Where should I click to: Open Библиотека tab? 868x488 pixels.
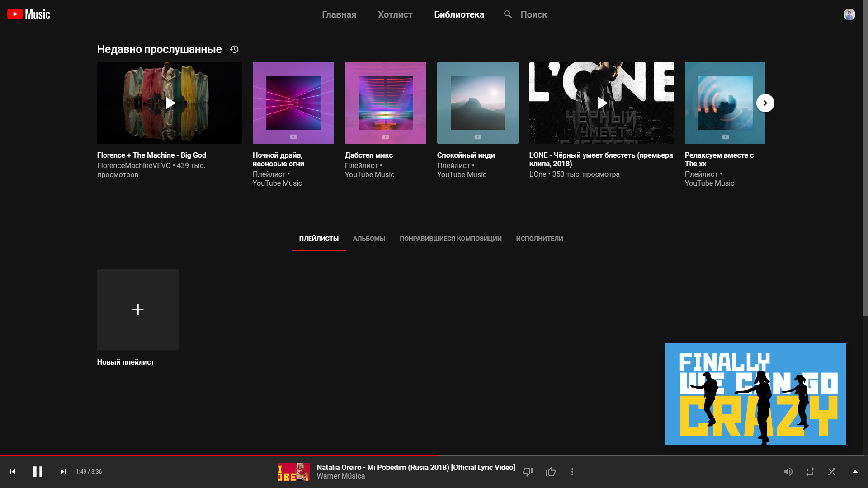tap(459, 14)
